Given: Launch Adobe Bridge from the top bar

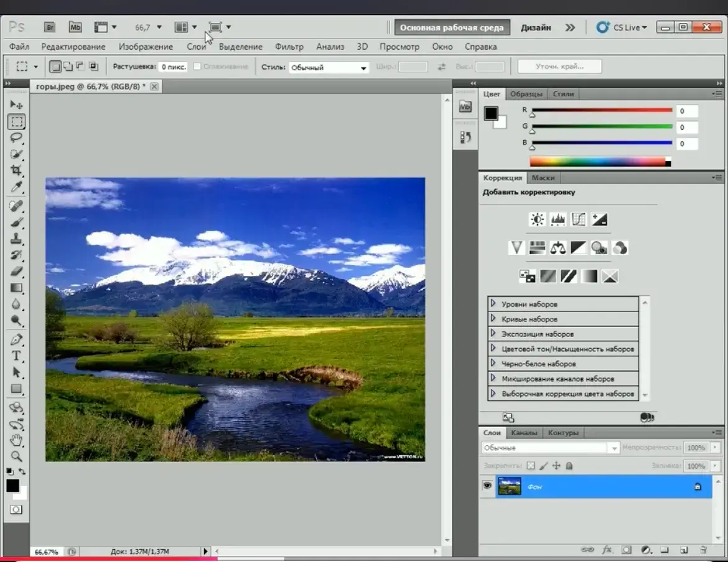Looking at the screenshot, I should tap(50, 27).
